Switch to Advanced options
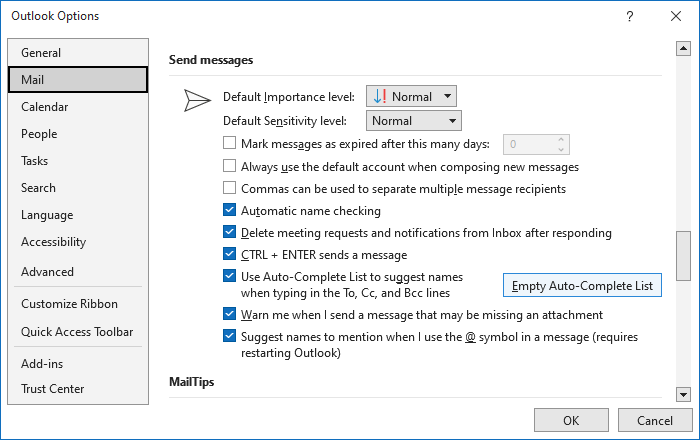 click(x=78, y=272)
